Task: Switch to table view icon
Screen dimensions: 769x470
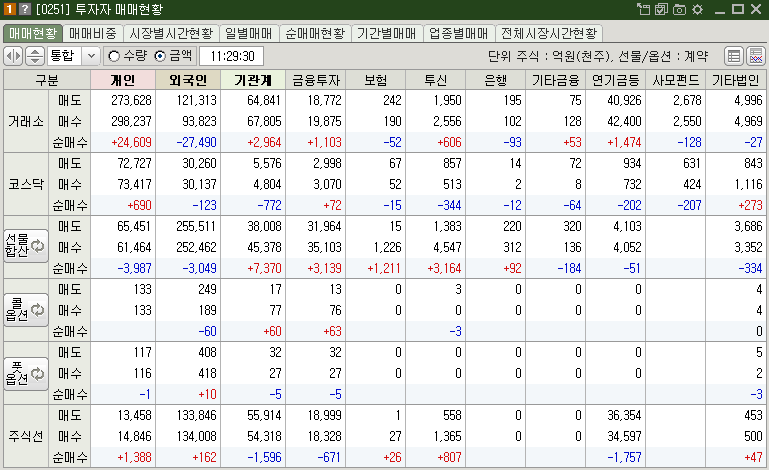Action: tap(734, 56)
